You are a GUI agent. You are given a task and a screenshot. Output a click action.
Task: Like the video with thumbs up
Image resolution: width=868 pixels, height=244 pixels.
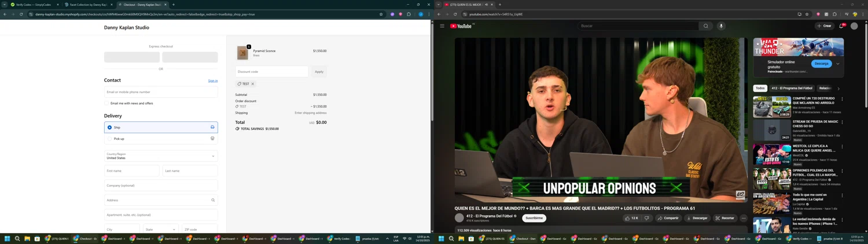(x=631, y=218)
